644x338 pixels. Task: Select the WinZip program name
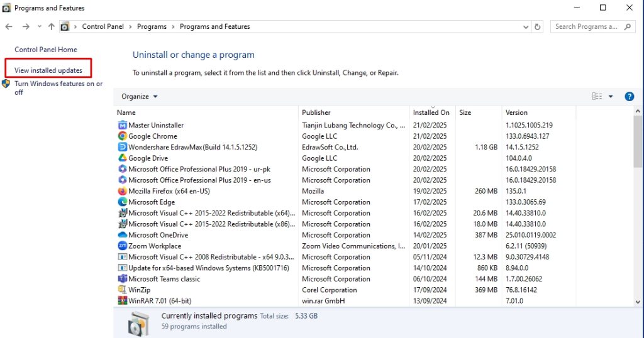click(139, 290)
